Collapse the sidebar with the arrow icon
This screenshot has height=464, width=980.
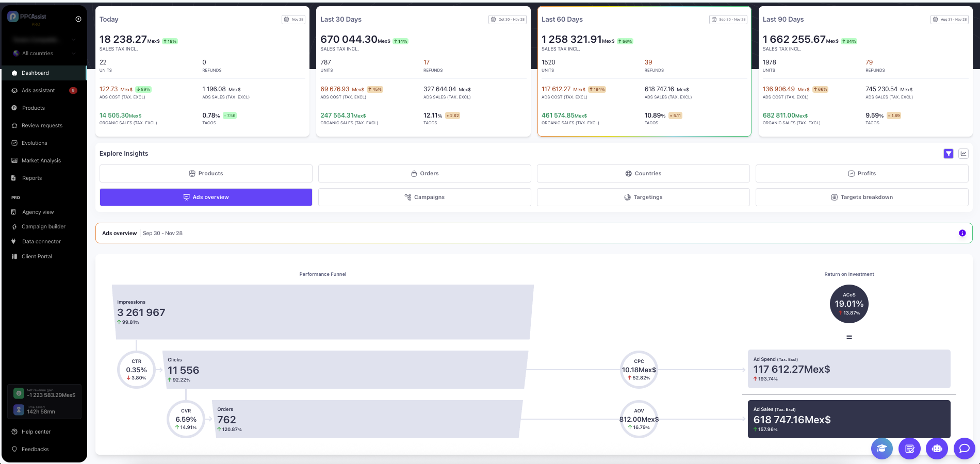78,19
